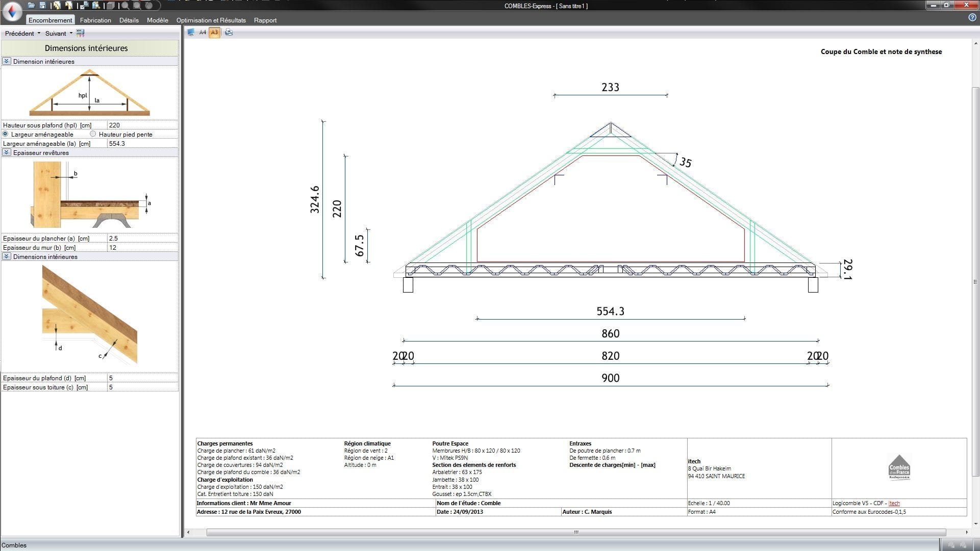Click the grayed rotate refresh icon
980x551 pixels.
(149, 6)
